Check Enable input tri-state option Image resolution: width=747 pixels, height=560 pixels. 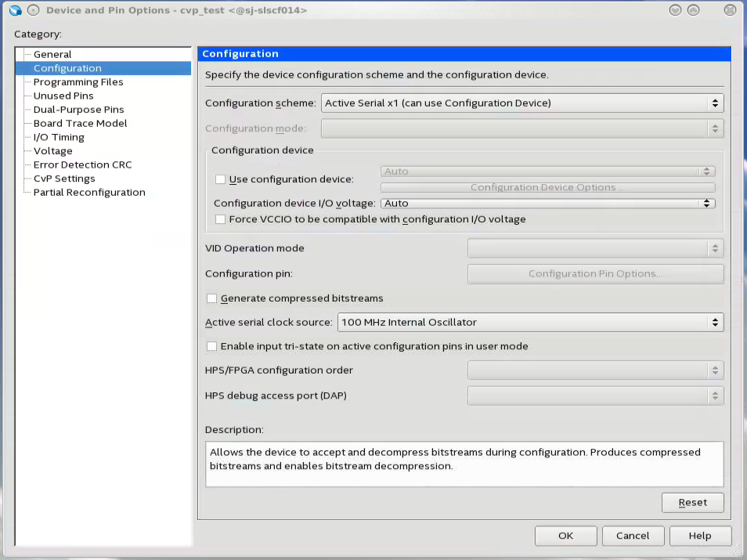click(x=211, y=346)
